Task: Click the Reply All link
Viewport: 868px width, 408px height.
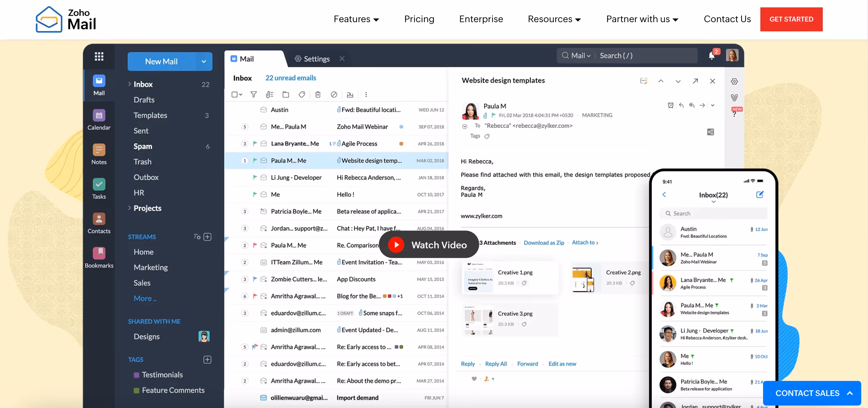Action: point(496,364)
